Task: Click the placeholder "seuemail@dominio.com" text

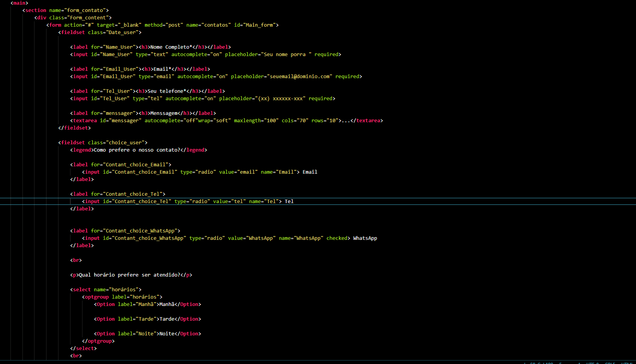Action: pyautogui.click(x=300, y=77)
